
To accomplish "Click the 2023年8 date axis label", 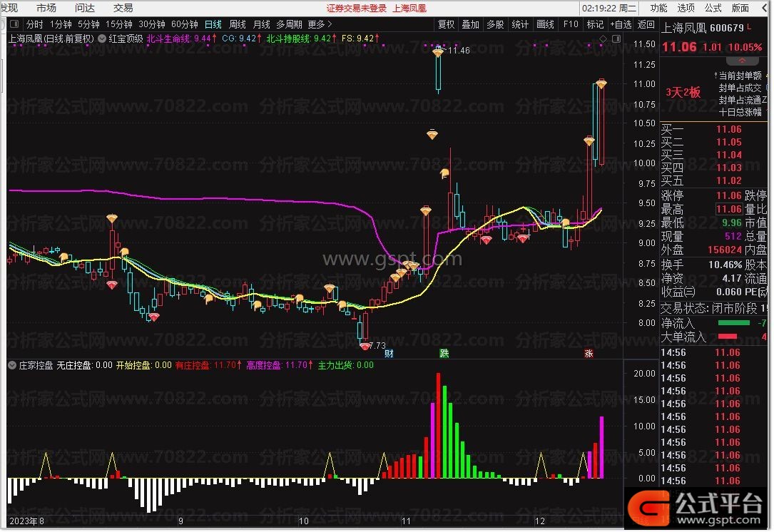I will pyautogui.click(x=26, y=521).
